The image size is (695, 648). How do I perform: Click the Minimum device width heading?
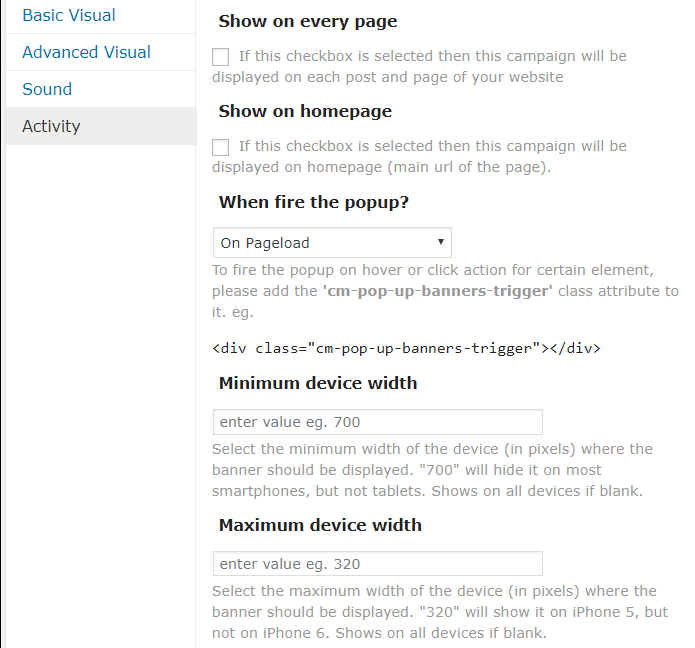tap(317, 383)
